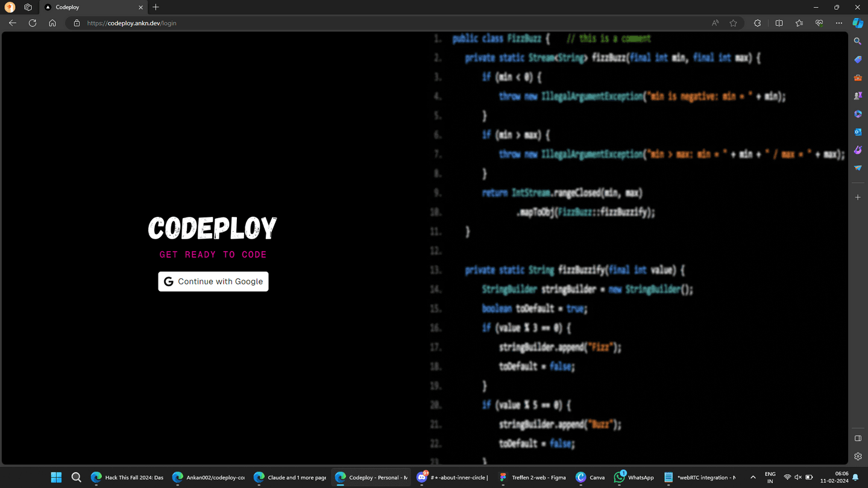Open Designer icon in sidebar
868x488 pixels.
[x=858, y=150]
